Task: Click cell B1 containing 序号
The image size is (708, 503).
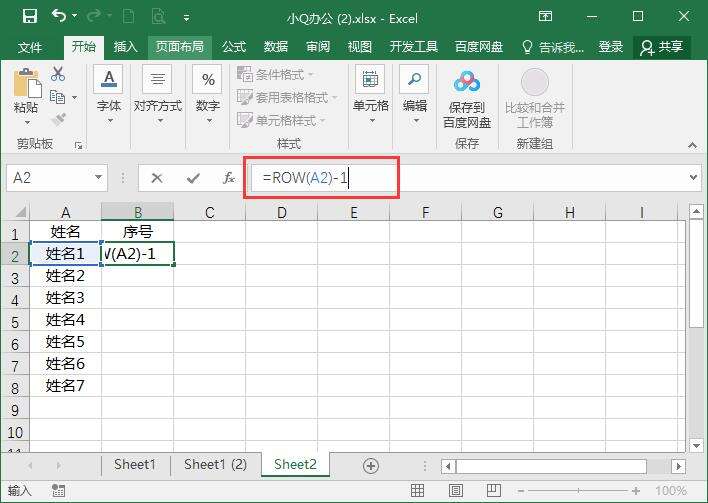Action: pos(138,232)
